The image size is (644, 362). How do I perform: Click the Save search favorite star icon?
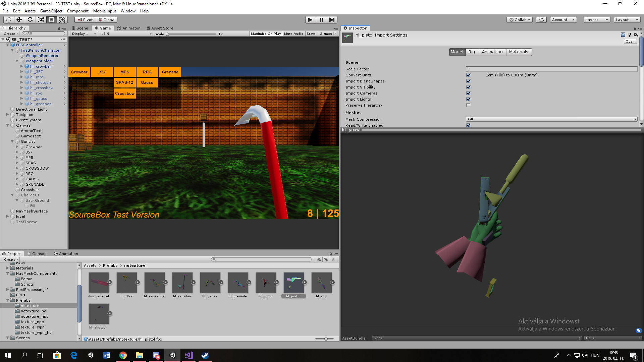tap(333, 259)
